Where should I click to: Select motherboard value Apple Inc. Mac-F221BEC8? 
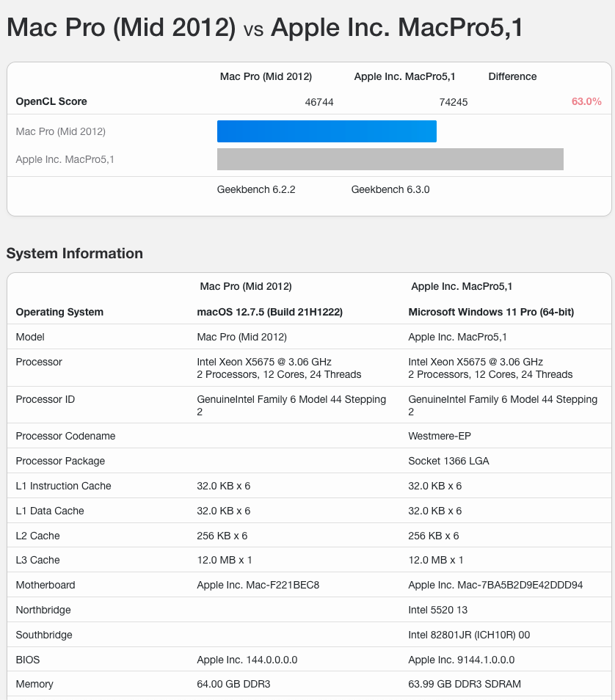pyautogui.click(x=258, y=585)
